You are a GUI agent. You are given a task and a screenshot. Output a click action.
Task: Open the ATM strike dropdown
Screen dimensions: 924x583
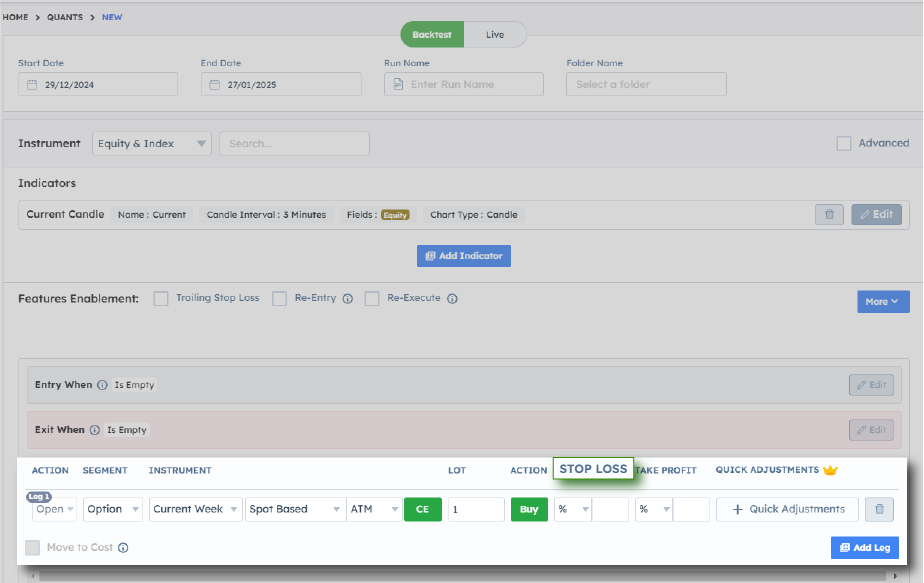point(374,509)
